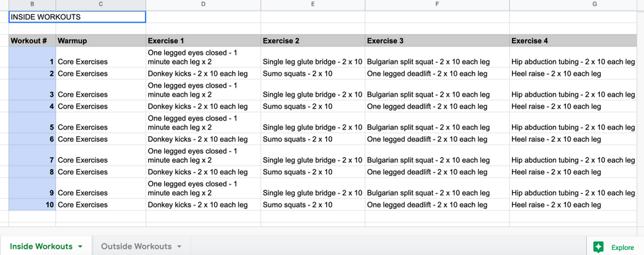The width and height of the screenshot is (644, 255).
Task: Click Heel raise cell in workout 4
Action: 577,107
